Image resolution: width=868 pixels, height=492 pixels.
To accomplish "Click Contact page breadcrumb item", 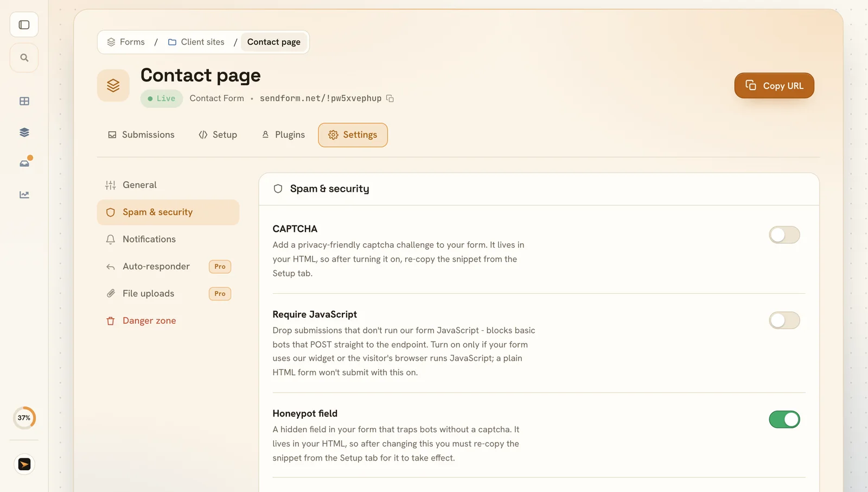I will 274,42.
